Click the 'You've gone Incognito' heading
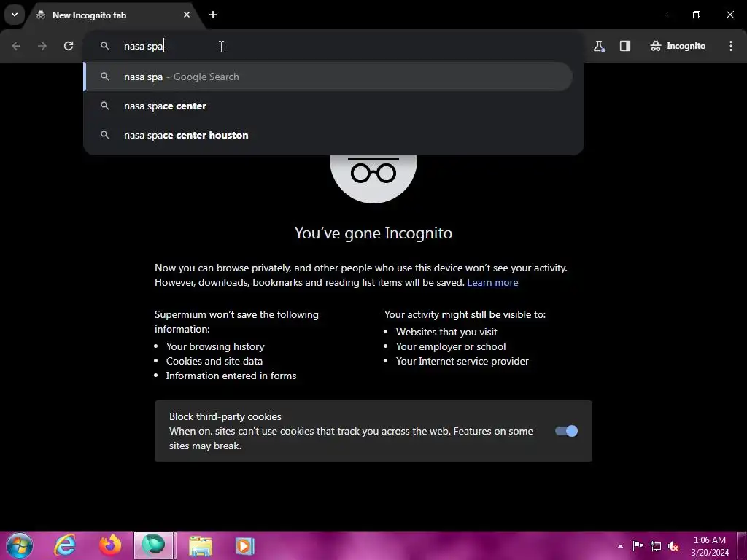Screen dimensions: 747x560 point(373,233)
